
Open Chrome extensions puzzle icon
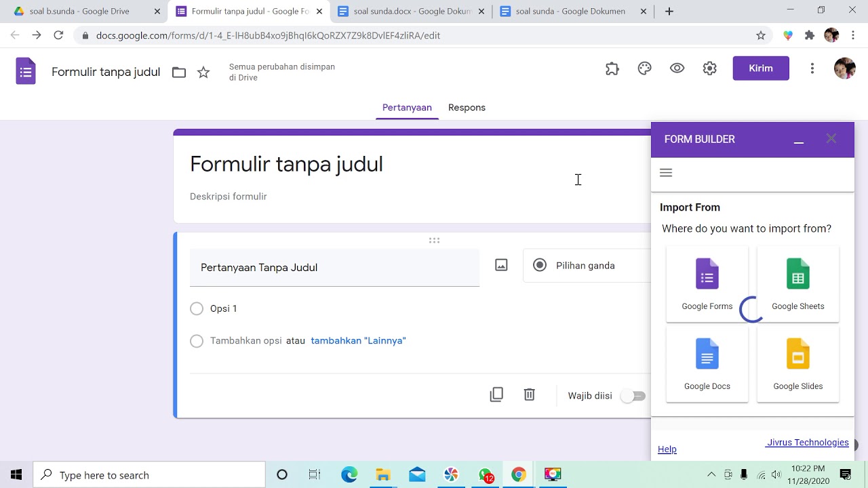pos(810,35)
